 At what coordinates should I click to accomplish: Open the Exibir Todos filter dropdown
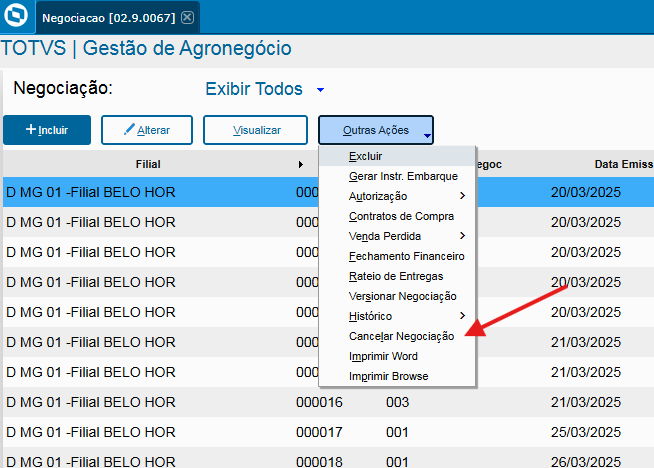[320, 90]
